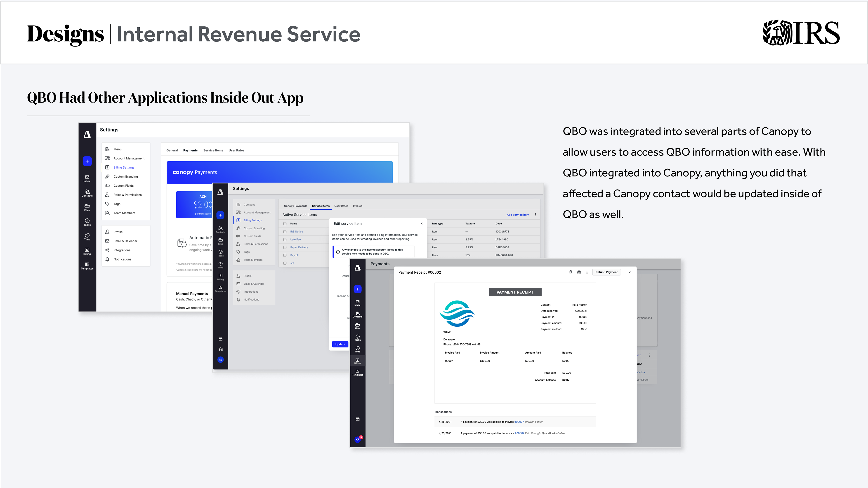Select Custom Fields in middle Settings window menu
Viewport: 868px width, 488px height.
pyautogui.click(x=254, y=236)
